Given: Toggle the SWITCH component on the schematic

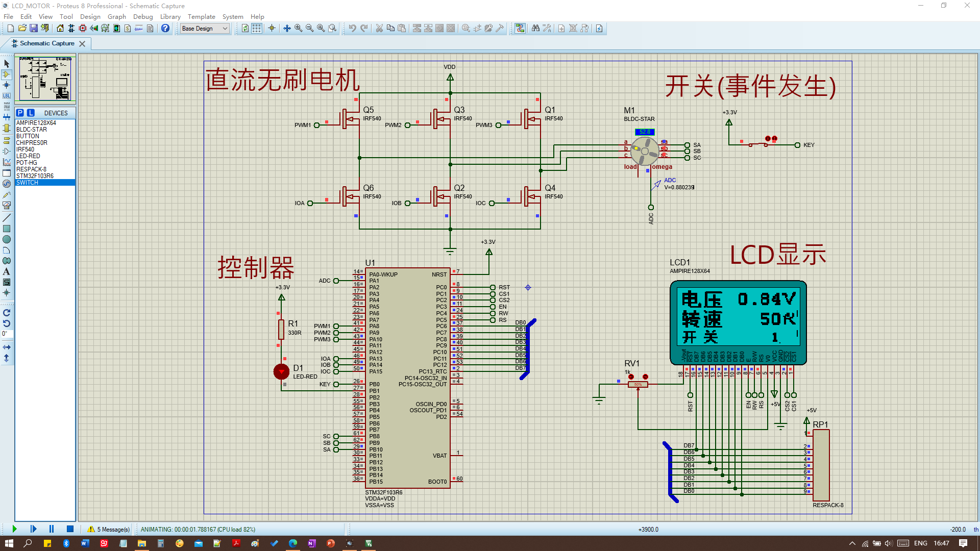Looking at the screenshot, I should pos(768,139).
